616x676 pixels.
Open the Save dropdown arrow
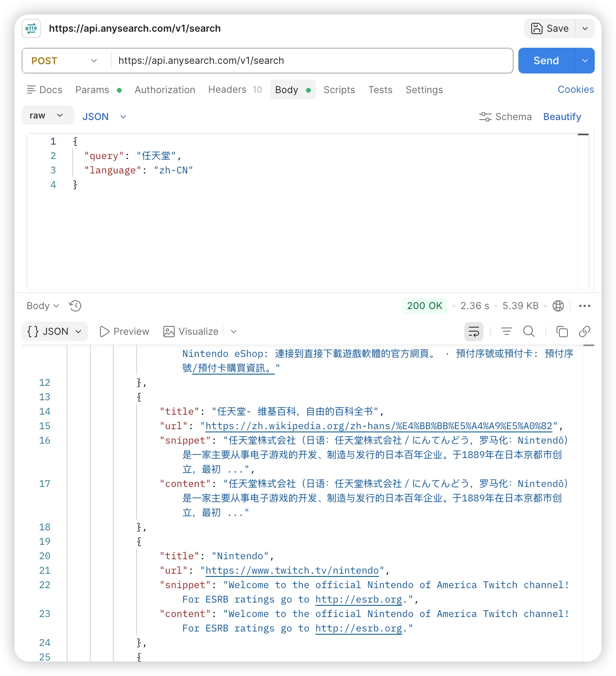coord(585,29)
